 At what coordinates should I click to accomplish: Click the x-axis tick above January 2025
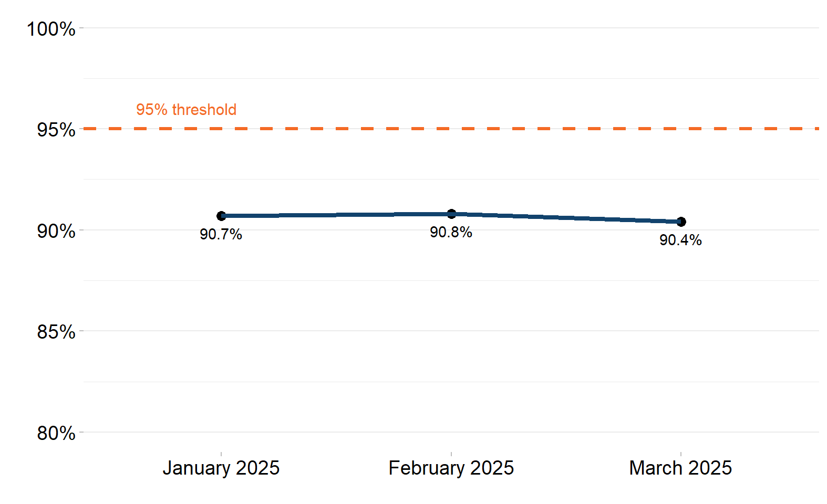point(221,454)
